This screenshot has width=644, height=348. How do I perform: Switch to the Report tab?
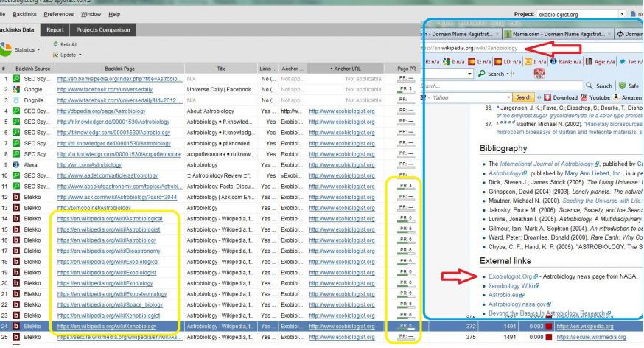(x=55, y=29)
